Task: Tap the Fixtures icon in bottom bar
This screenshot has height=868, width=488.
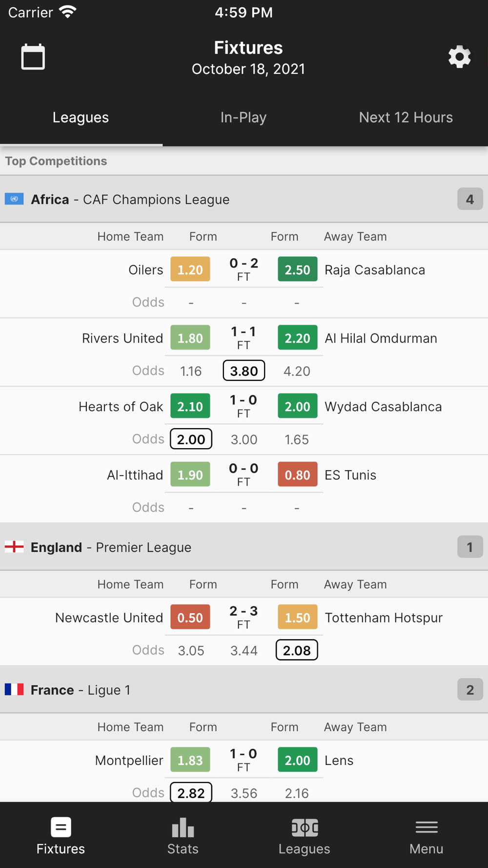Action: [61, 827]
